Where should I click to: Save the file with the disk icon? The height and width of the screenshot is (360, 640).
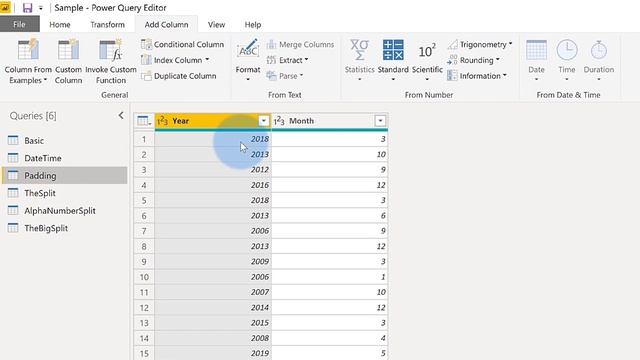pyautogui.click(x=27, y=8)
